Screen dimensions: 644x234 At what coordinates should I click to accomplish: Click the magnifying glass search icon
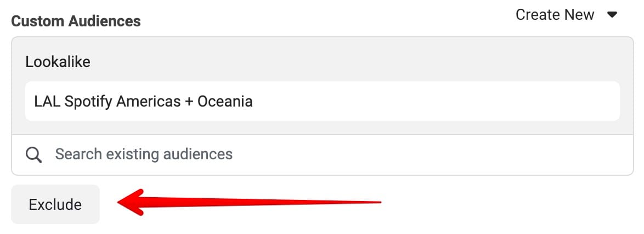tap(34, 154)
